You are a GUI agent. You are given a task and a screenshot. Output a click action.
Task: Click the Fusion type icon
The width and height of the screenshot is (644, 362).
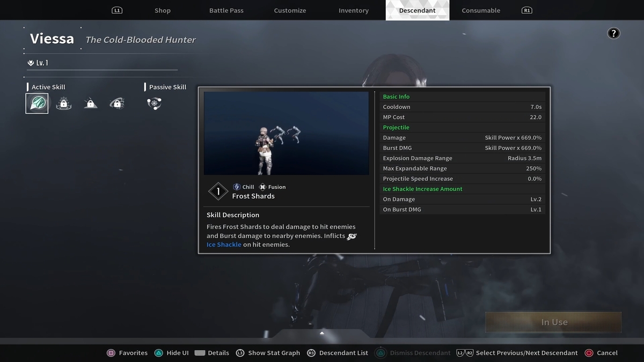point(262,187)
